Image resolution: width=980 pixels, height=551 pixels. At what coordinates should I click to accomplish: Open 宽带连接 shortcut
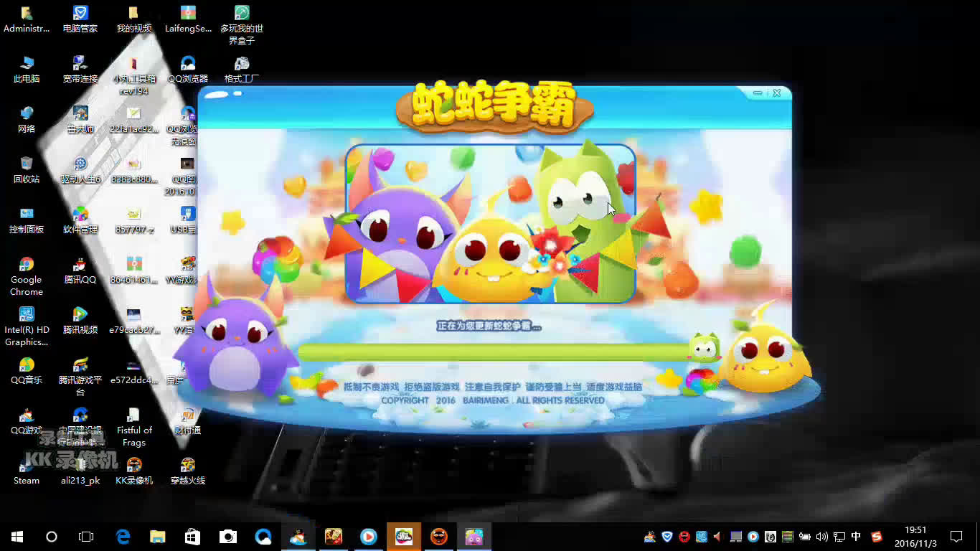click(x=80, y=70)
